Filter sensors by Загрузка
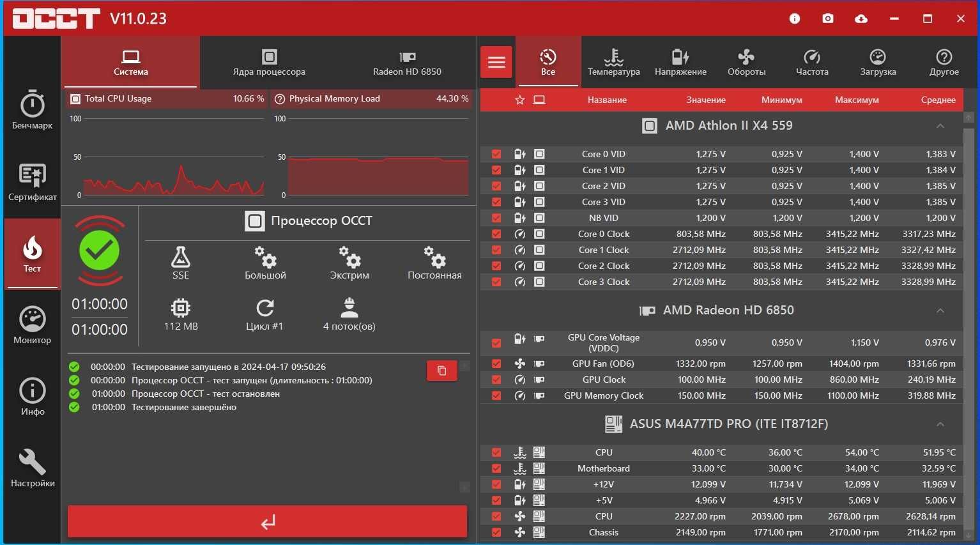 (878, 62)
